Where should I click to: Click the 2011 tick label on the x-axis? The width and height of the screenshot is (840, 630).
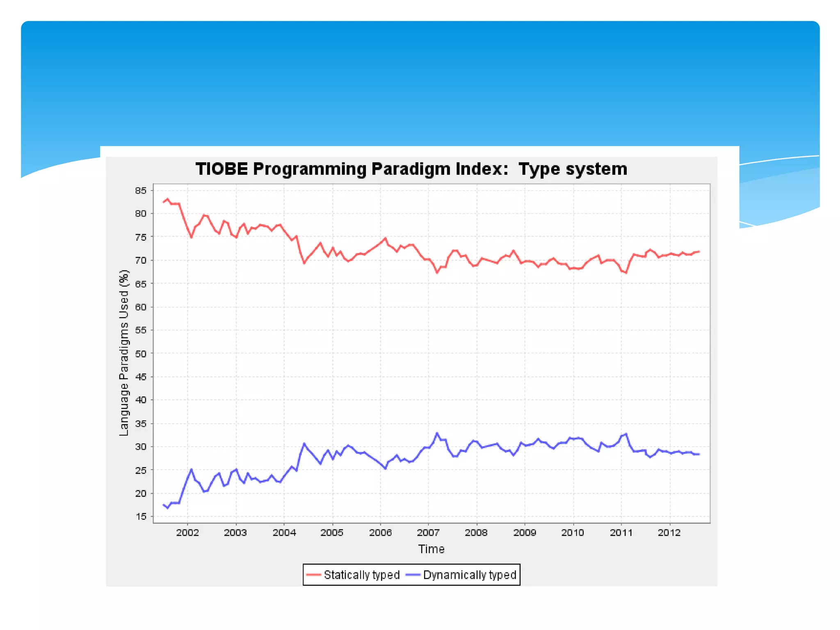621,532
